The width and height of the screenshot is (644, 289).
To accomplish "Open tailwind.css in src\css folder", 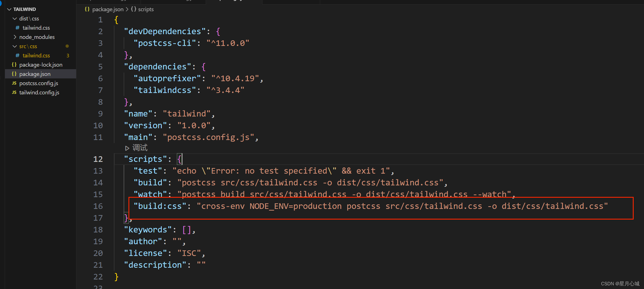I will [36, 55].
